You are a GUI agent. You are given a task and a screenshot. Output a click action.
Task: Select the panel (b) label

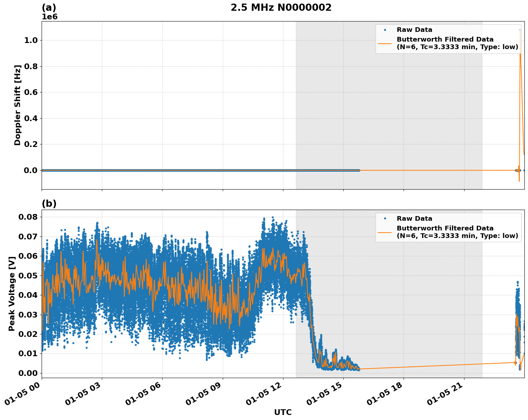tap(49, 204)
